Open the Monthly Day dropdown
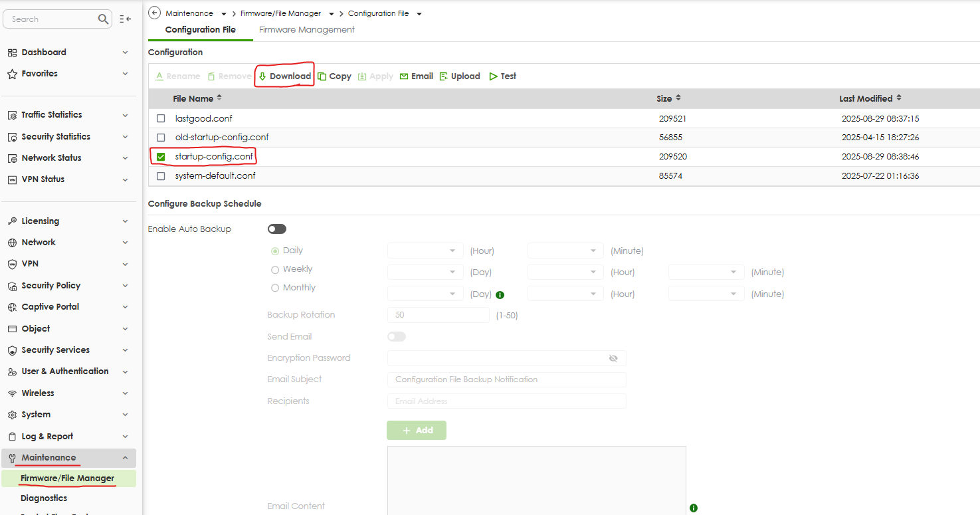Image resolution: width=980 pixels, height=515 pixels. [425, 294]
